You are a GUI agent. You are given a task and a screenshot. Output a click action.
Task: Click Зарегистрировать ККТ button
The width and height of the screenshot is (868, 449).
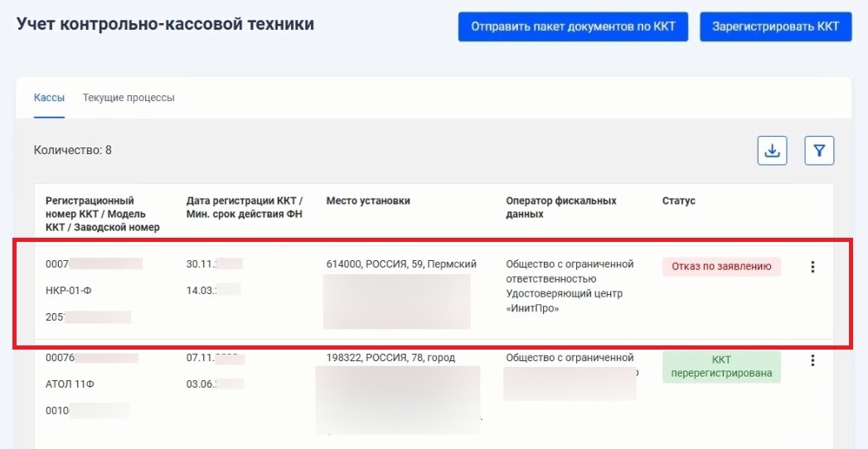775,27
